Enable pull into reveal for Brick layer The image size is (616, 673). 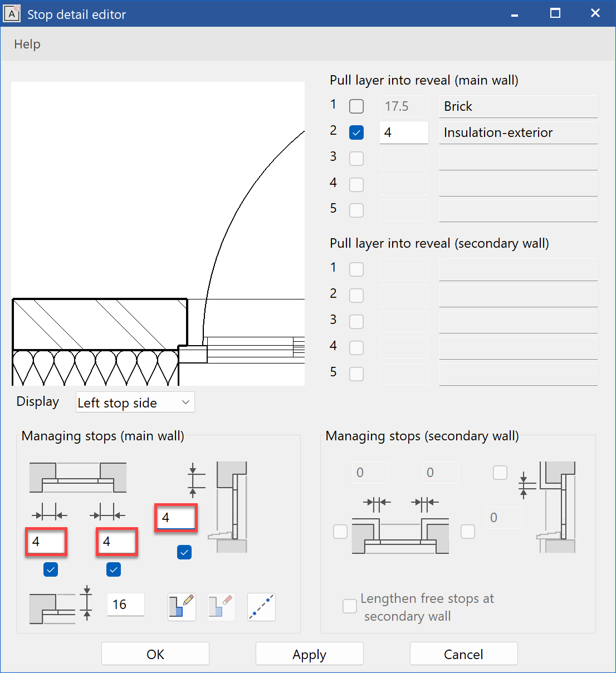[356, 106]
